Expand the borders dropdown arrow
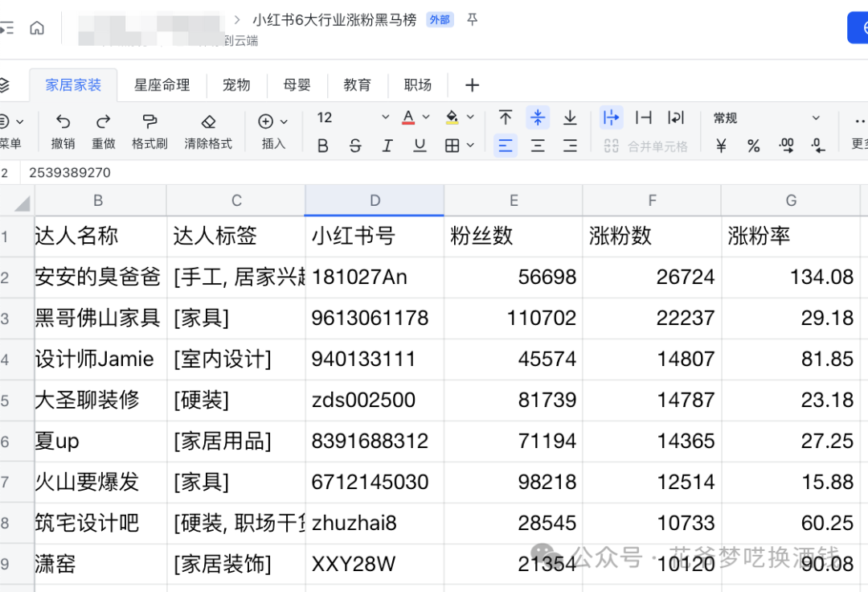 [x=470, y=146]
